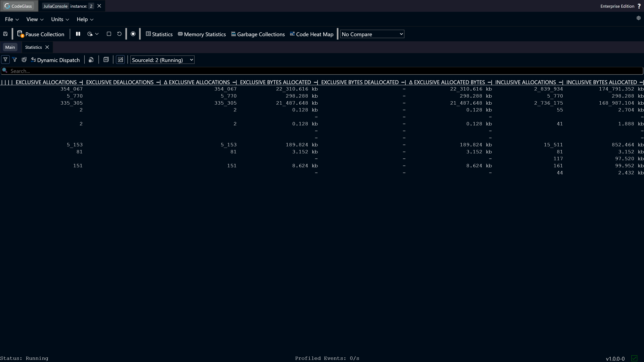Click the reset circular arrow icon
Image resolution: width=644 pixels, height=362 pixels.
pyautogui.click(x=119, y=34)
